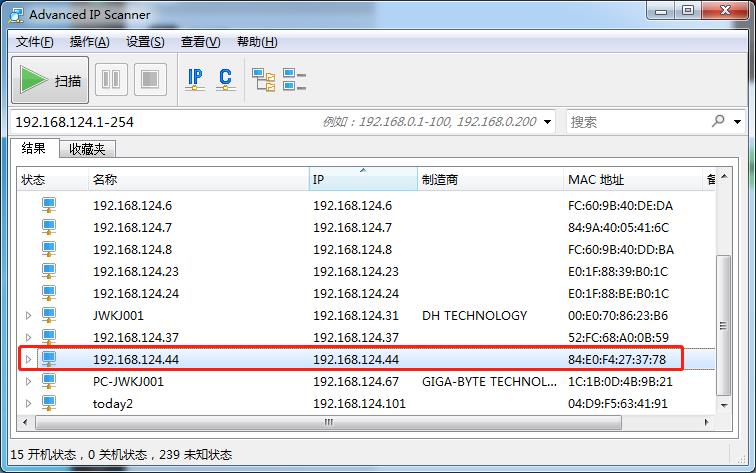This screenshot has height=473, width=756.
Task: Select the IP range toolbar icon
Action: [x=195, y=80]
